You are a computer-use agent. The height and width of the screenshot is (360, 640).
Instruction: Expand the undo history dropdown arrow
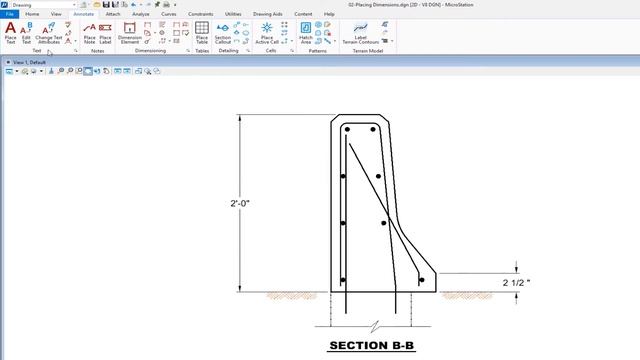pyautogui.click(x=141, y=5)
